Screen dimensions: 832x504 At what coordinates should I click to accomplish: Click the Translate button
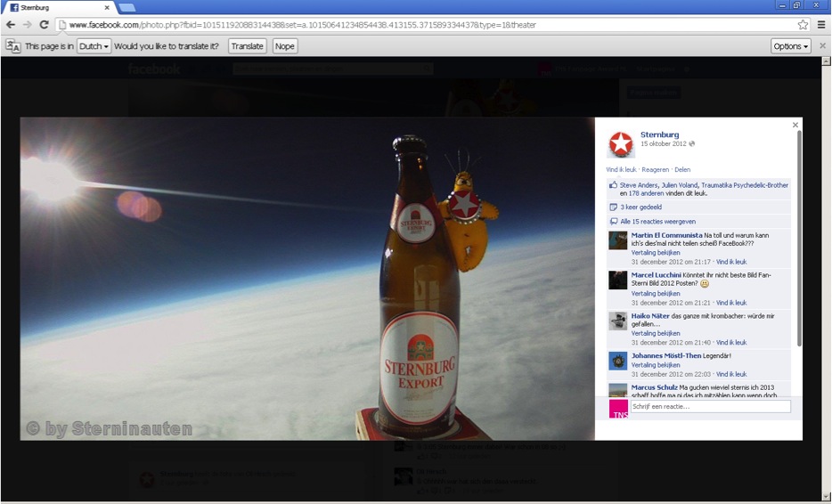pyautogui.click(x=248, y=46)
